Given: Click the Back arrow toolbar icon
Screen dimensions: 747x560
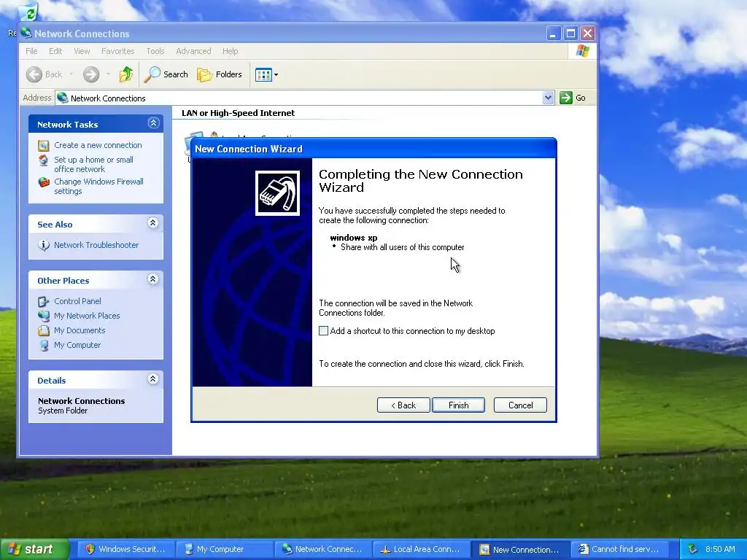Looking at the screenshot, I should coord(34,74).
